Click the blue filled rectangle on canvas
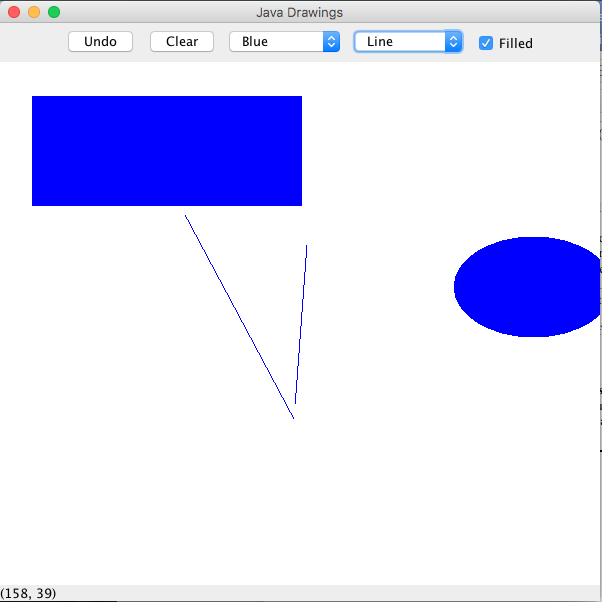Image resolution: width=602 pixels, height=602 pixels. pos(167,151)
